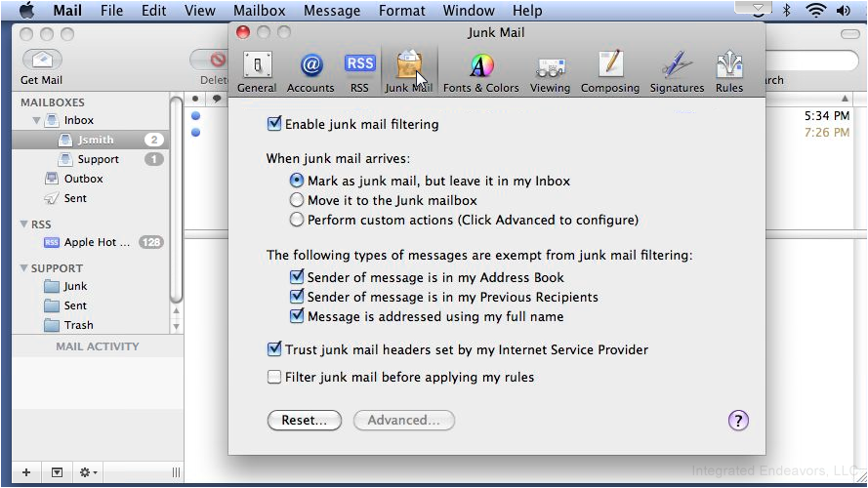This screenshot has height=488, width=868.
Task: Open the purple help button
Action: point(738,421)
